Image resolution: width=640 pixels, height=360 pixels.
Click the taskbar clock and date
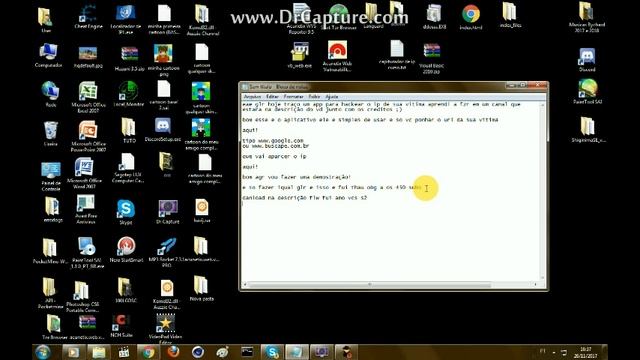(586, 353)
